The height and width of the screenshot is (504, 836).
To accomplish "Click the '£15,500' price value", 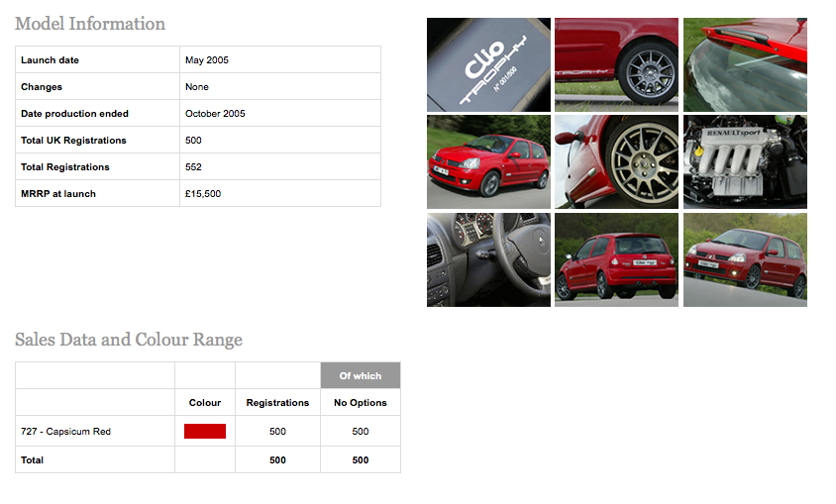I will coord(203,193).
